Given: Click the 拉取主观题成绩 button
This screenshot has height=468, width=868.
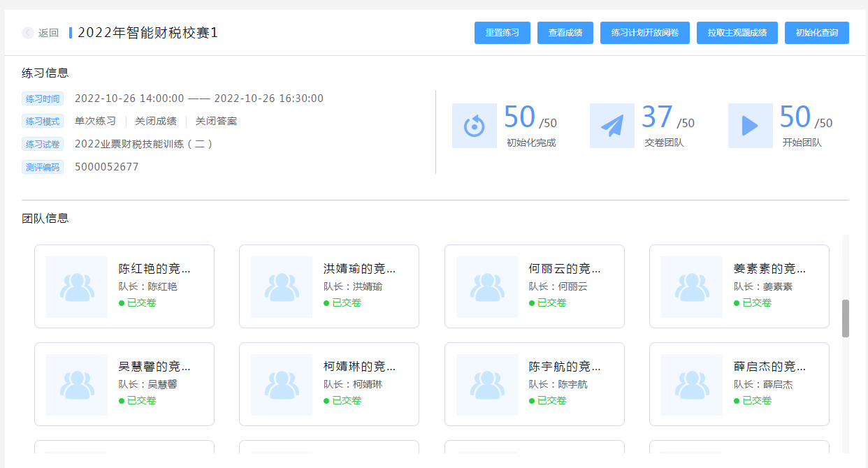Looking at the screenshot, I should 737,33.
